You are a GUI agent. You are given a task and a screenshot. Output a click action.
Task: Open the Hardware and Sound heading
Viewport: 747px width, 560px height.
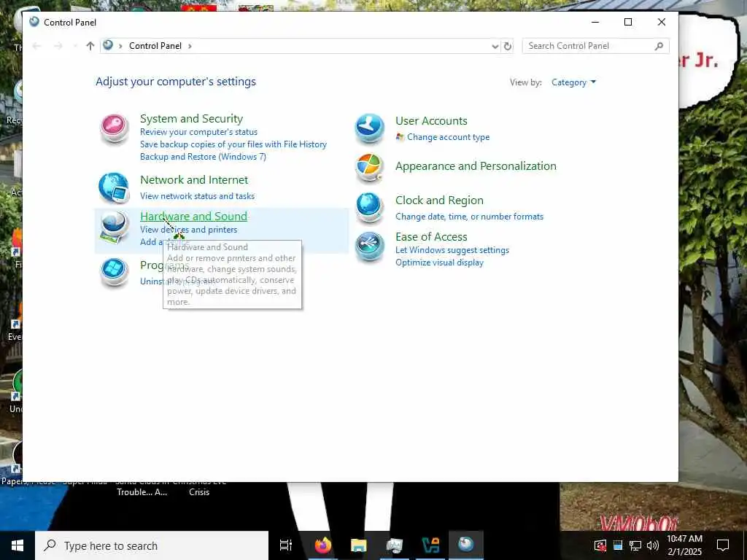point(193,216)
